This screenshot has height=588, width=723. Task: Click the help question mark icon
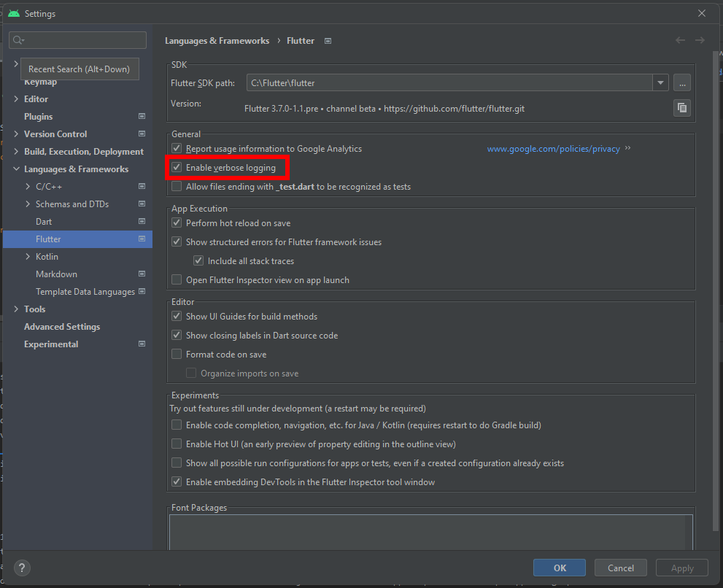pyautogui.click(x=21, y=568)
